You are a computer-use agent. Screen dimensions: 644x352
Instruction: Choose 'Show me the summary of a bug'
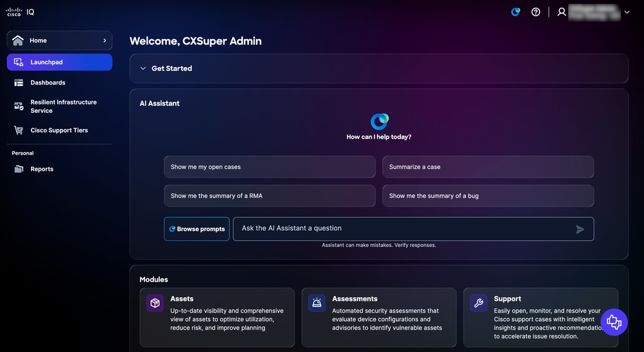(488, 195)
